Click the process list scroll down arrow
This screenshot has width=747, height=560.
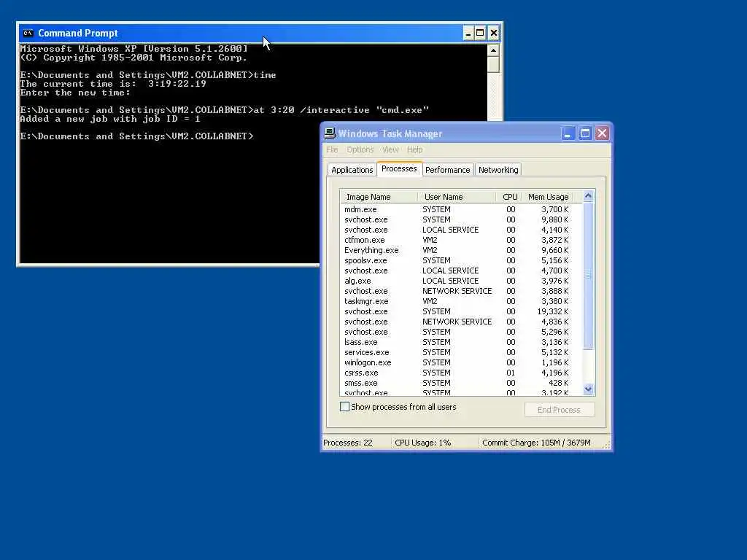coord(589,389)
